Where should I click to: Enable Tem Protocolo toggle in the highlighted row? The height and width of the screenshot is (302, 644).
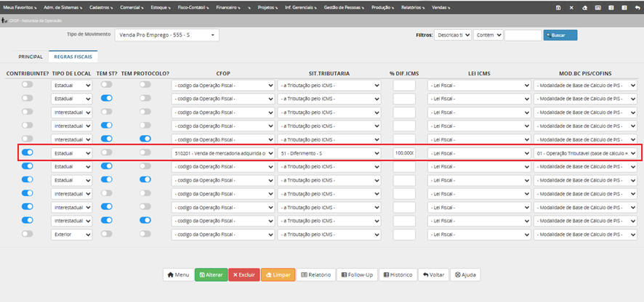tap(145, 152)
